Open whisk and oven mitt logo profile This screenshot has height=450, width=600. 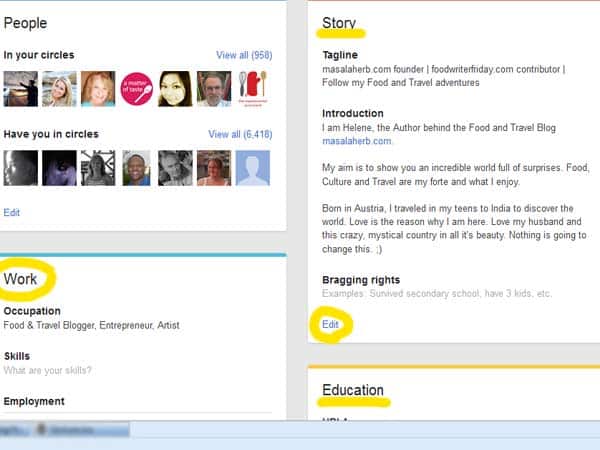pos(253,89)
